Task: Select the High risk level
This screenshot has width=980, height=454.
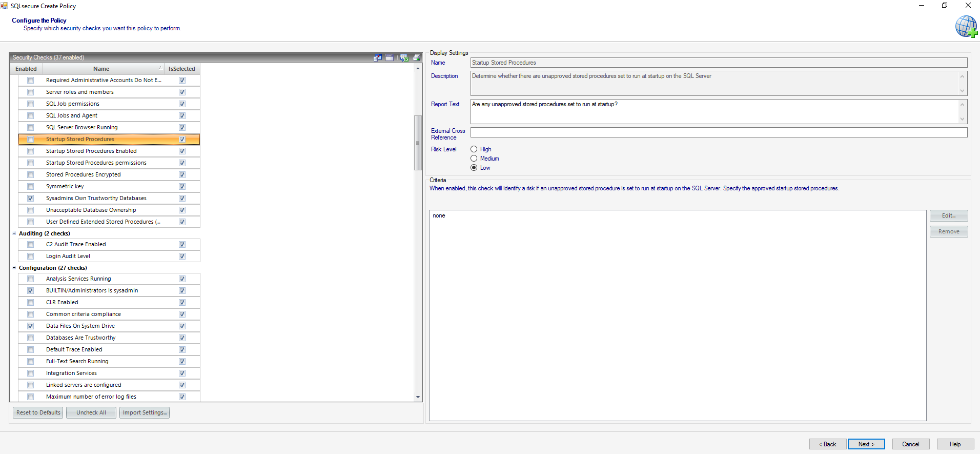Action: [x=474, y=149]
